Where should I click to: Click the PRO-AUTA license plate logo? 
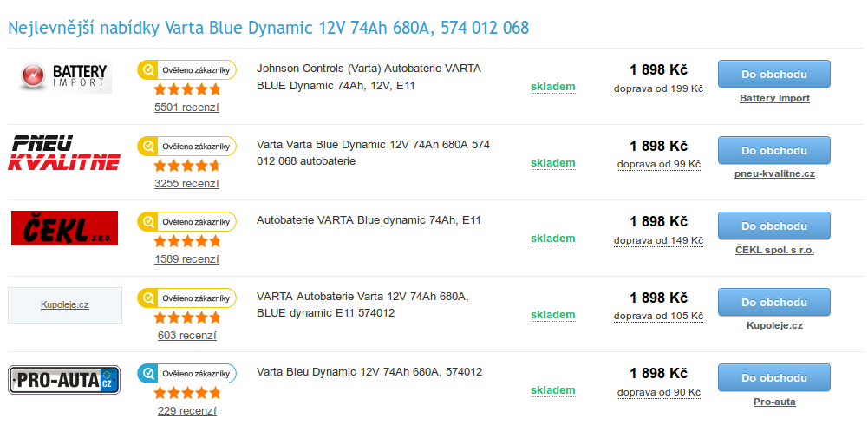(x=65, y=380)
